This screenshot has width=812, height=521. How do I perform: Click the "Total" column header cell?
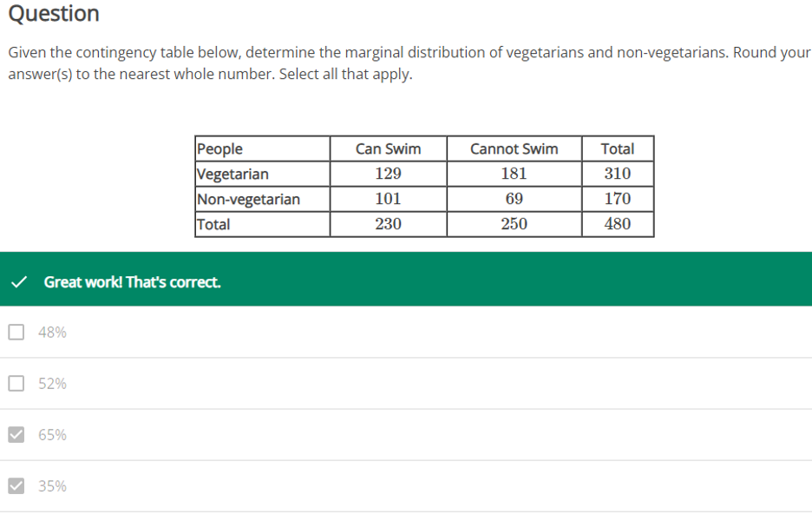coord(617,148)
